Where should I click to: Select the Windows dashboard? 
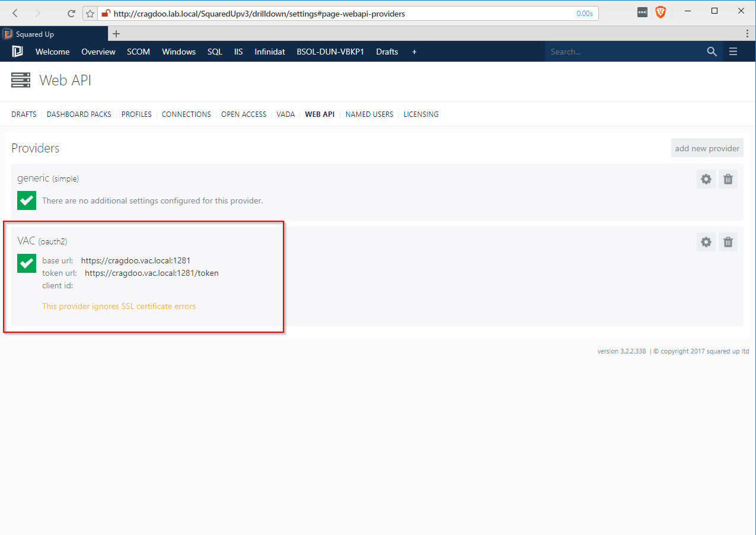(x=179, y=52)
